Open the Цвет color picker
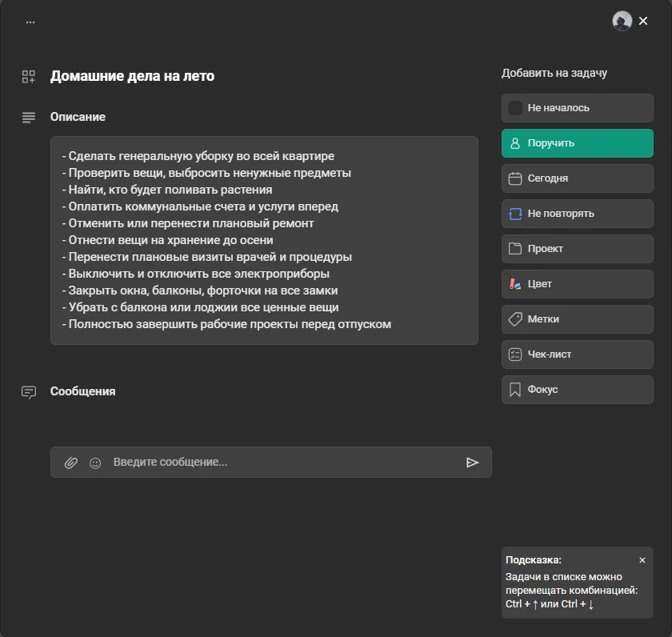The width and height of the screenshot is (672, 637). (x=577, y=284)
